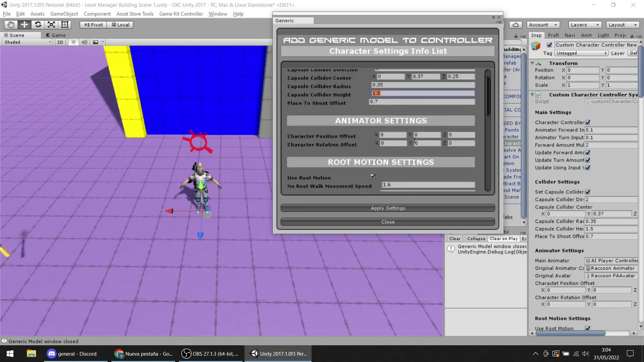This screenshot has height=362, width=644.
Task: Open OBS Studio from the taskbar
Action: coord(210,354)
